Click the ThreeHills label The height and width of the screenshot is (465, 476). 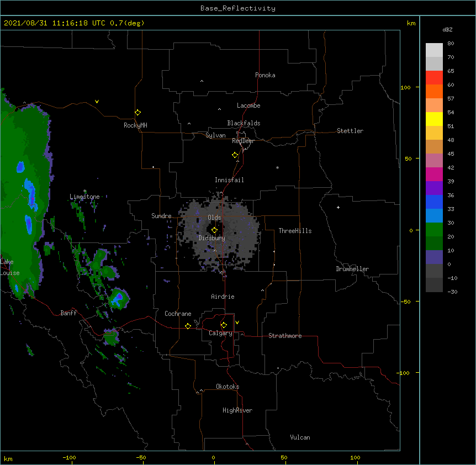[x=295, y=231]
